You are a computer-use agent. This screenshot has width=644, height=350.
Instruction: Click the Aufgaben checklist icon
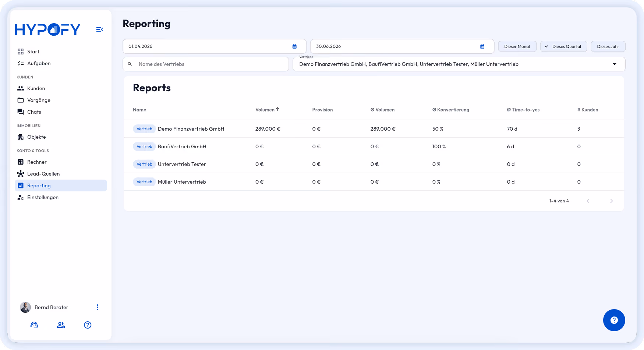click(x=21, y=63)
